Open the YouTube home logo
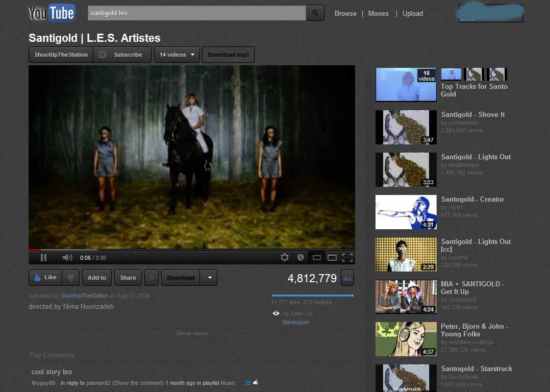The height and width of the screenshot is (392, 550). point(52,13)
